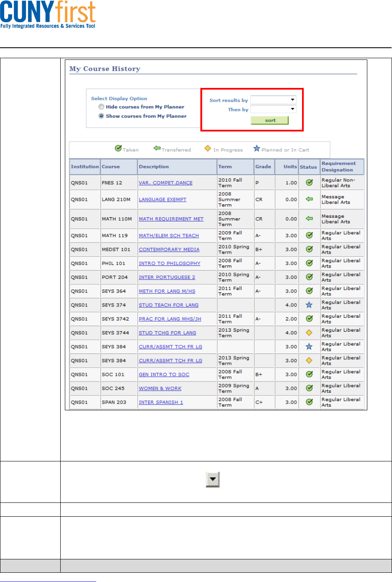
Task: Click the Description column header
Action: (177, 167)
